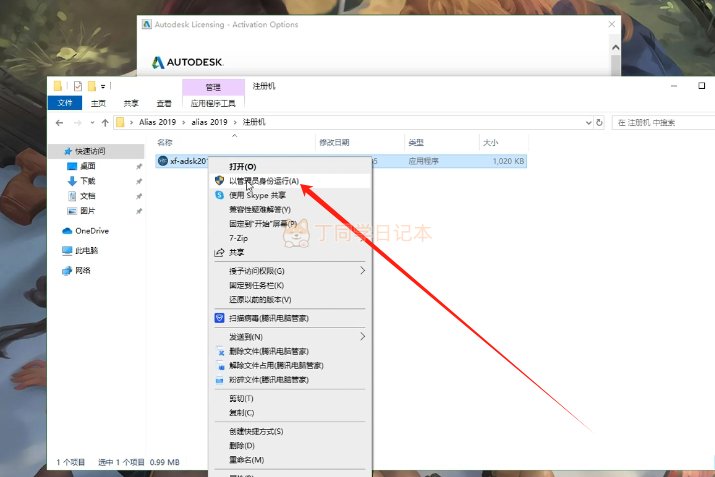Choose 7-Zip in context menu

(x=290, y=238)
